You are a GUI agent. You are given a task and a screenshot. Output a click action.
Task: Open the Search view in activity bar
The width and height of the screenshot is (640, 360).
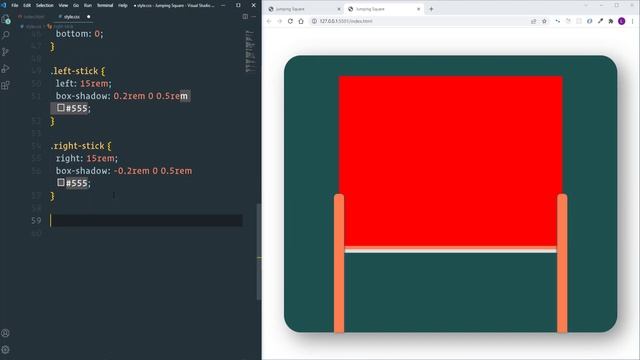pyautogui.click(x=6, y=35)
